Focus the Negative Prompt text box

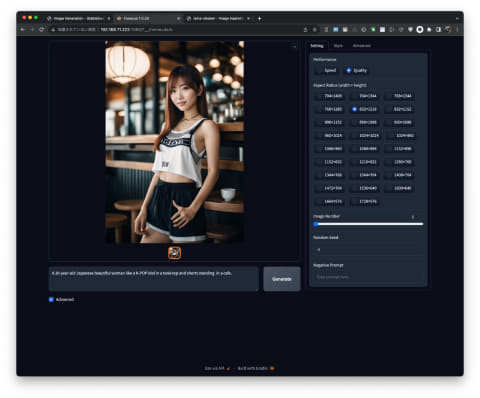tap(368, 277)
